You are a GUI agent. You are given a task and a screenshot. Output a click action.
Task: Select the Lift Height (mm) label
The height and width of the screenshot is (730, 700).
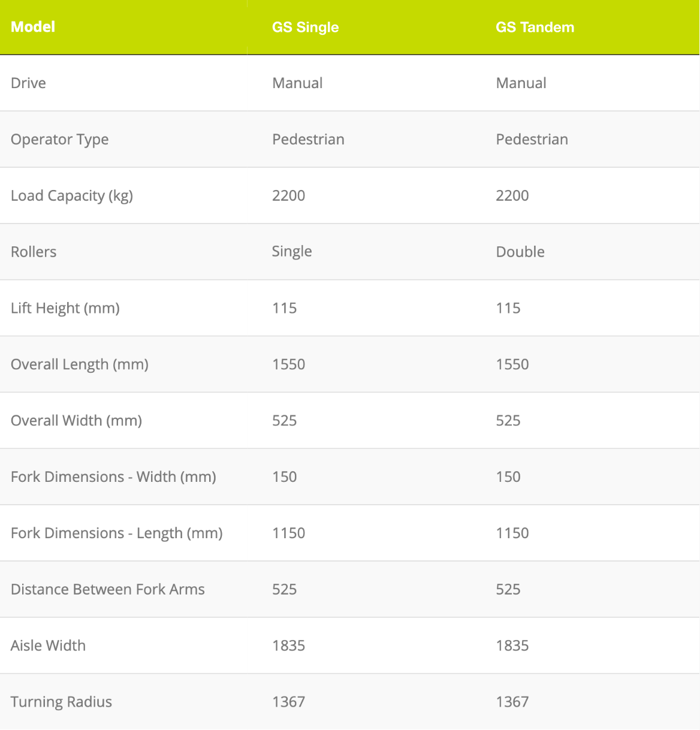pos(65,308)
